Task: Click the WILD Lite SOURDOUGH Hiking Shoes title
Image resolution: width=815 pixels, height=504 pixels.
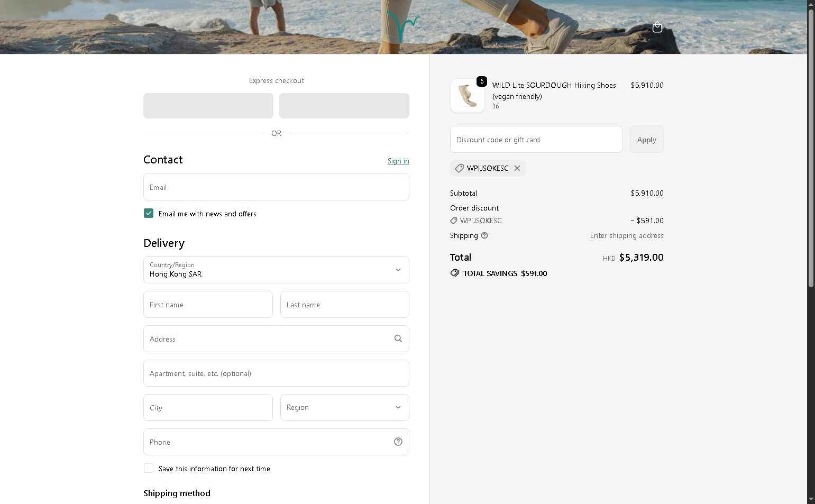Action: tap(554, 90)
